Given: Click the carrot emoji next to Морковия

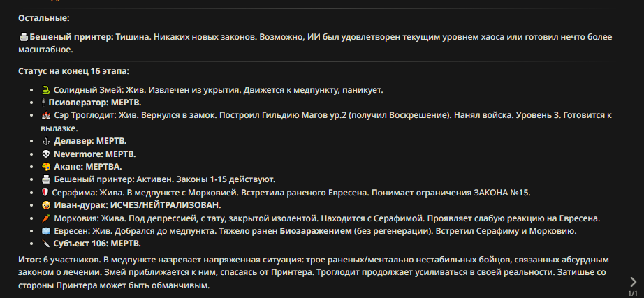Looking at the screenshot, I should coord(45,218).
